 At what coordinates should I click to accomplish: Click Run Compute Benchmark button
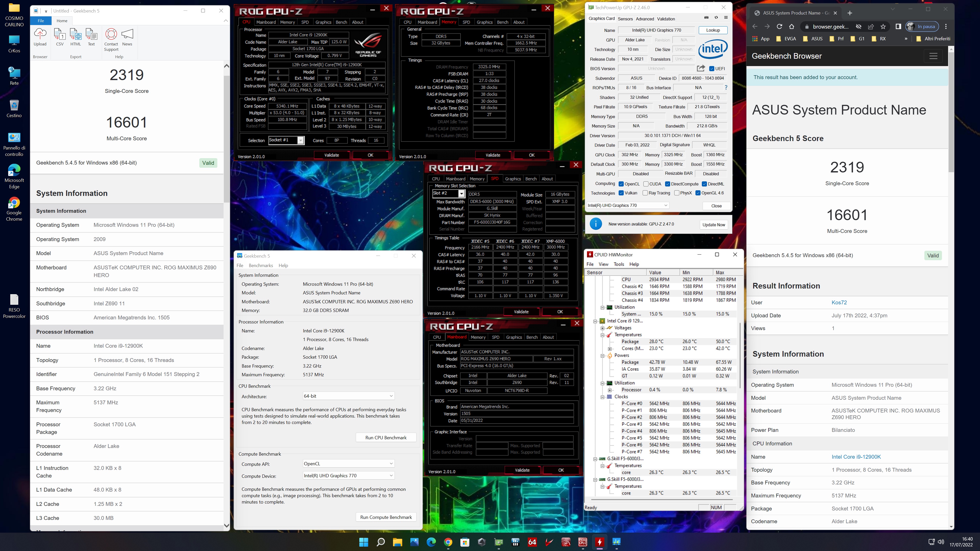[x=386, y=517]
